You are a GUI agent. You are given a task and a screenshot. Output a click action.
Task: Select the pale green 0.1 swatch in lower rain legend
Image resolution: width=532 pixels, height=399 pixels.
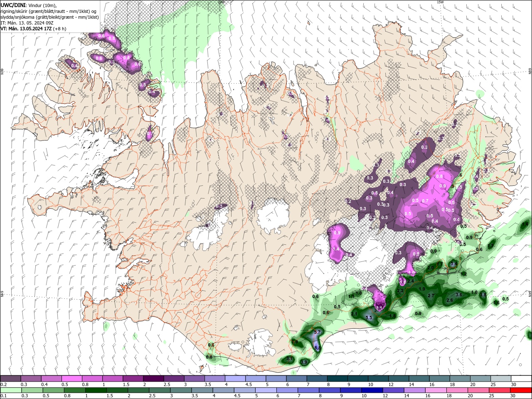(10, 390)
